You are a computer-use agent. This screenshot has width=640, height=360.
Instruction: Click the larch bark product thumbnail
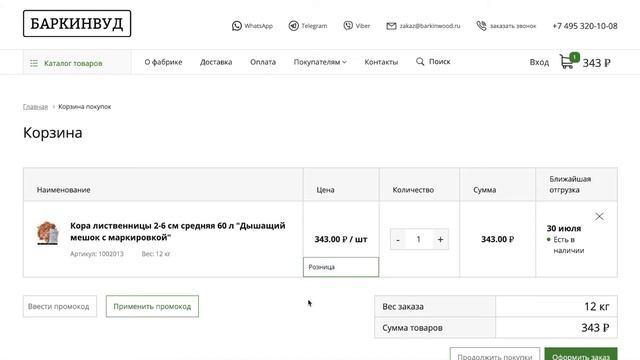(48, 233)
